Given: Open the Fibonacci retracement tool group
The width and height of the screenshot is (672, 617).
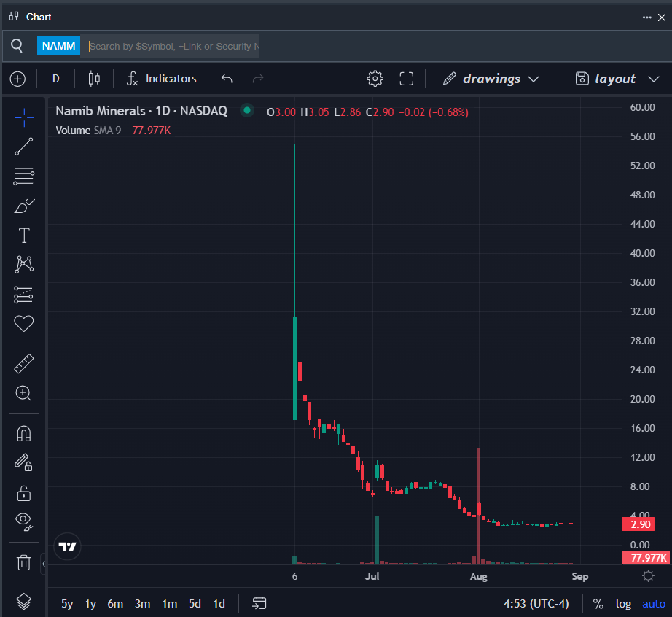Looking at the screenshot, I should pyautogui.click(x=23, y=176).
